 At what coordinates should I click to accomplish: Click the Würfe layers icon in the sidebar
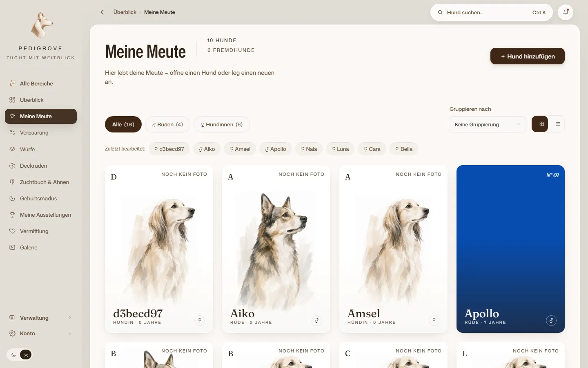tap(12, 149)
